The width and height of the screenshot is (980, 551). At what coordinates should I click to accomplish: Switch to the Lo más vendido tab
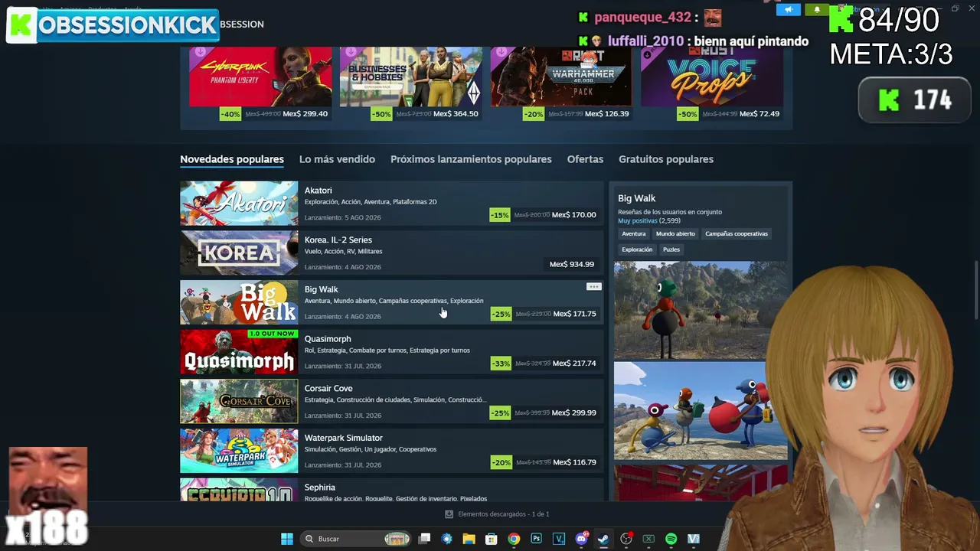[x=337, y=159]
